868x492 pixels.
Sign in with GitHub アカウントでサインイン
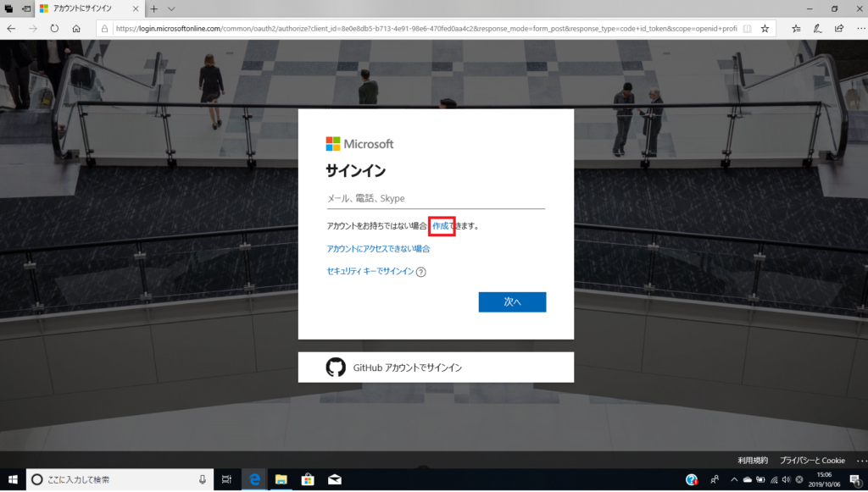(436, 367)
